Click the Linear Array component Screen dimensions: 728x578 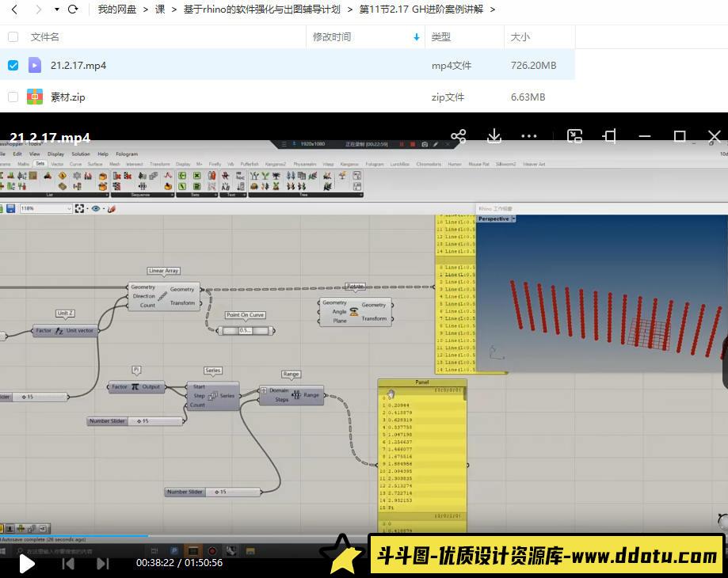[x=163, y=296]
